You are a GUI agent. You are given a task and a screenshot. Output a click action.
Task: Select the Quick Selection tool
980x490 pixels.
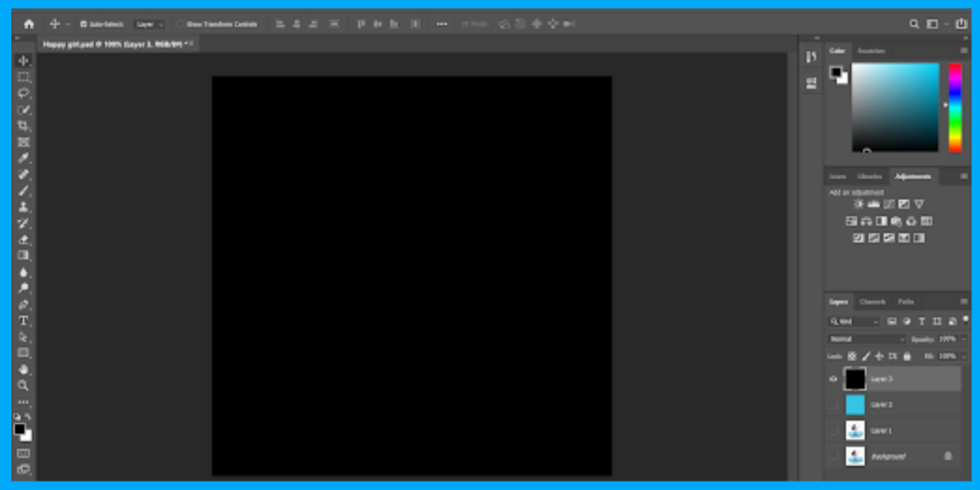click(23, 110)
